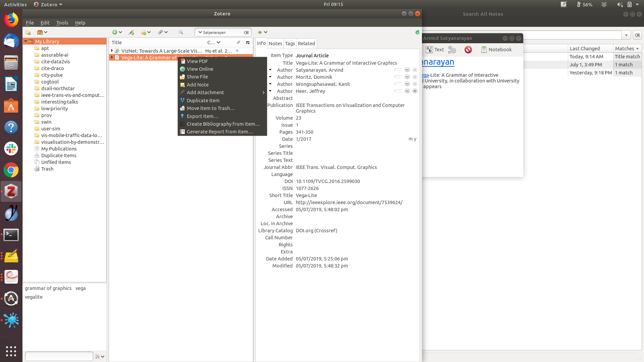Select Export Item… from context menu
The width and height of the screenshot is (644, 362).
[x=202, y=116]
